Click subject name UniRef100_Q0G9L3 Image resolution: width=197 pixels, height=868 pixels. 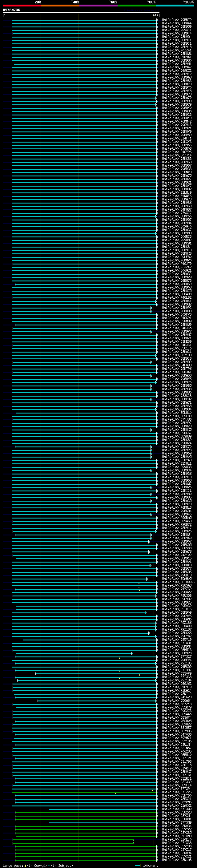tap(177, 125)
